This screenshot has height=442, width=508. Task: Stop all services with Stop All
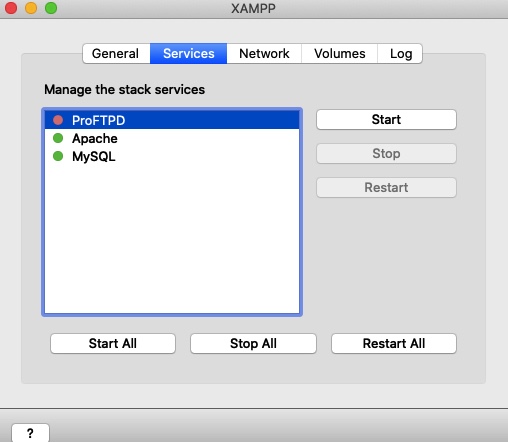pyautogui.click(x=253, y=343)
